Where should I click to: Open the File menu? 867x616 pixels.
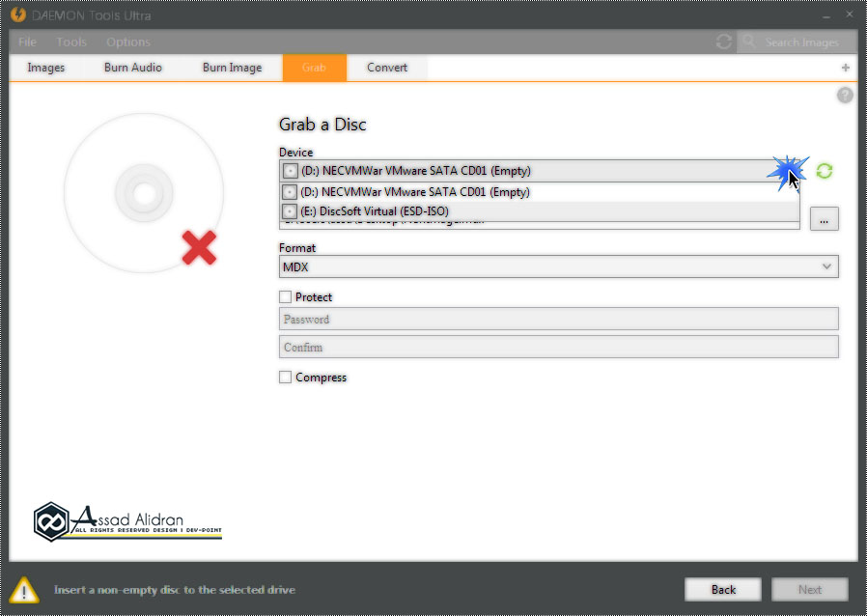[27, 42]
